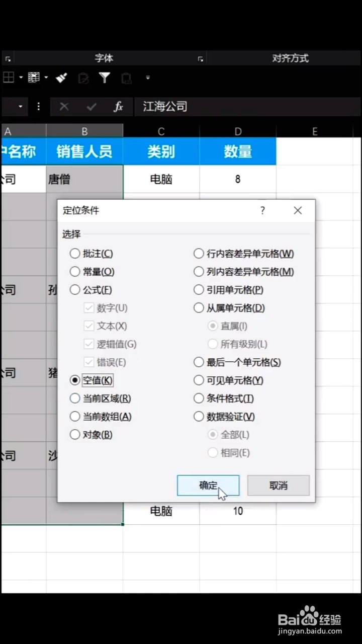Open the dialog help question mark
Image resolution: width=362 pixels, height=644 pixels.
(x=262, y=210)
